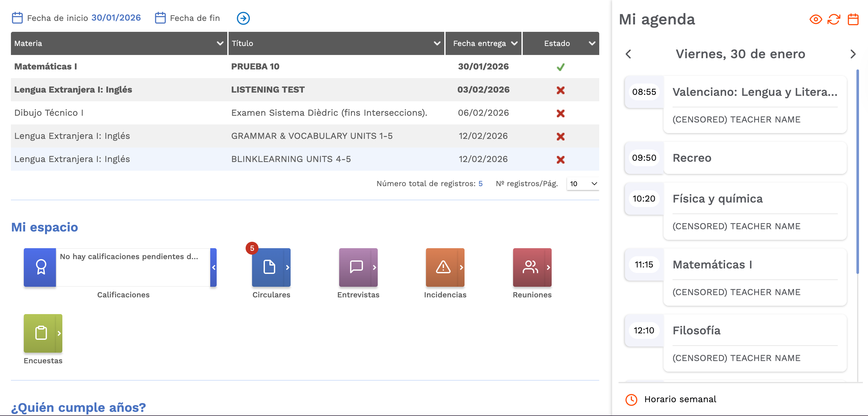Screen dimensions: 868x416
Task: Click the apply date range arrow button
Action: pos(243,18)
